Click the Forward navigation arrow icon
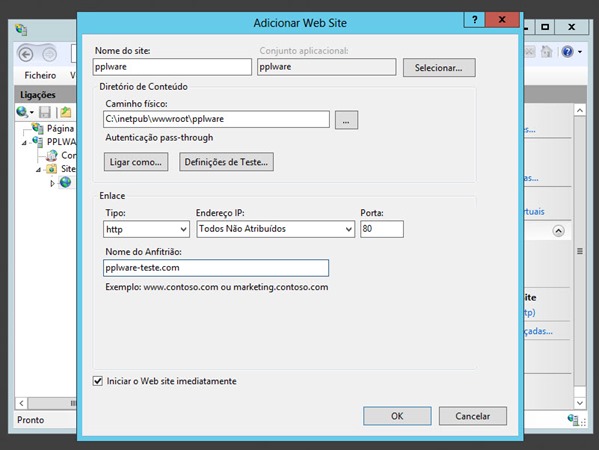This screenshot has height=450, width=599. pos(49,55)
